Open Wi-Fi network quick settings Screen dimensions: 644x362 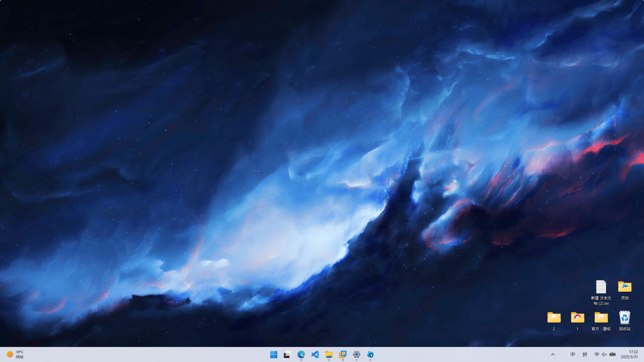coord(597,355)
